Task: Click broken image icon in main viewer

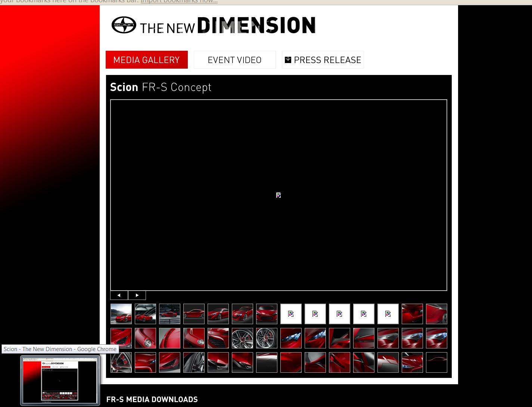Action: tap(279, 195)
